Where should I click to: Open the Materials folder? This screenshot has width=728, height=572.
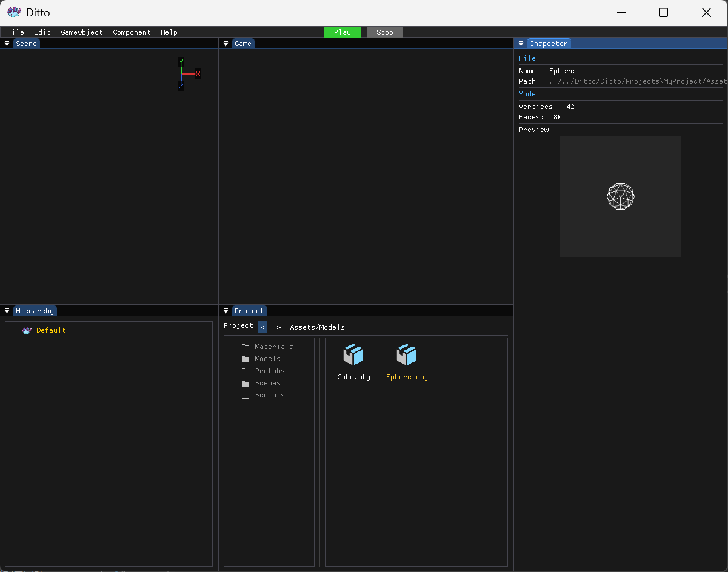274,347
